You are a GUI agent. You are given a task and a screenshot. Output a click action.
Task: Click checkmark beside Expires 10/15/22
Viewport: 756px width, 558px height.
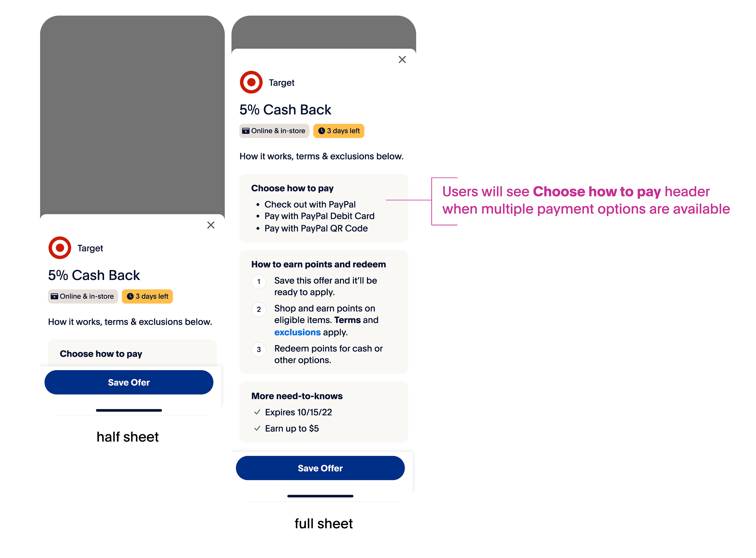pyautogui.click(x=257, y=412)
